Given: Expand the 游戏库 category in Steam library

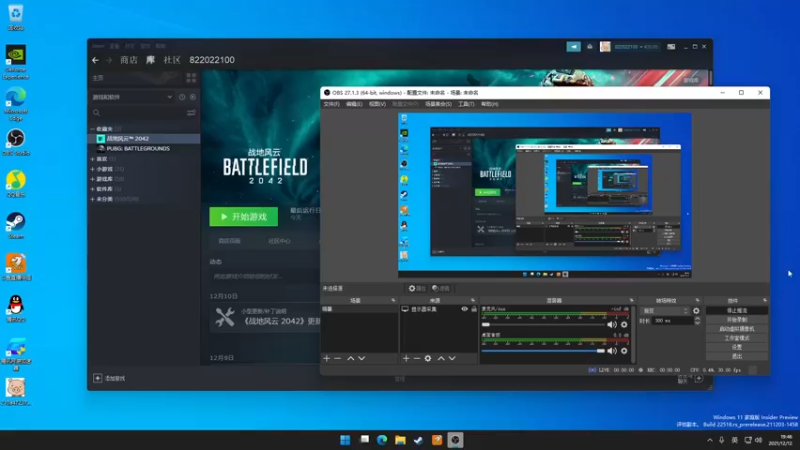Looking at the screenshot, I should [92, 179].
